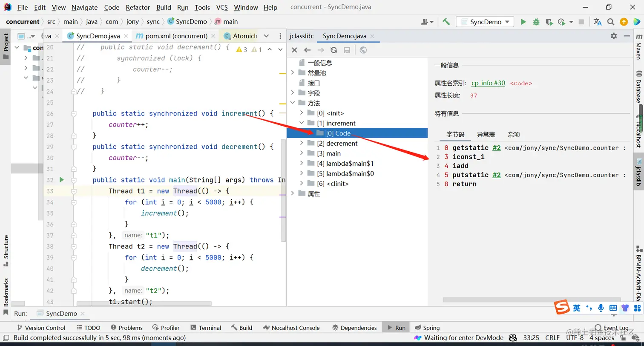644x346 pixels.
Task: Collapse the 方法 tree node
Action: pos(292,103)
